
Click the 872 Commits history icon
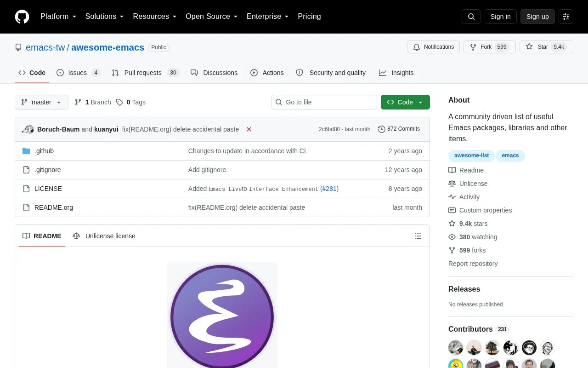coord(381,129)
